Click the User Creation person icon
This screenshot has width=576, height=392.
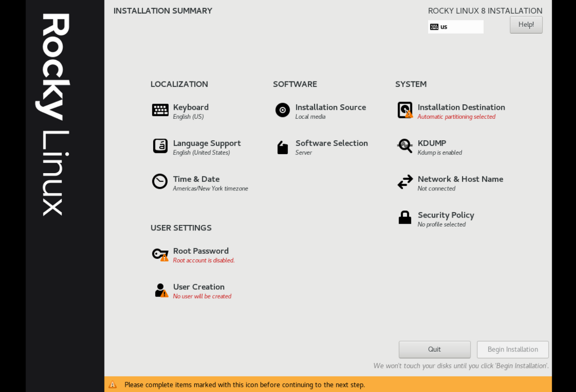click(x=161, y=290)
